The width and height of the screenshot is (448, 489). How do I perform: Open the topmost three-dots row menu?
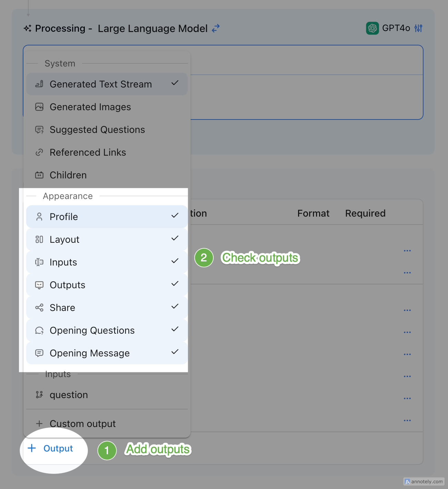(407, 251)
